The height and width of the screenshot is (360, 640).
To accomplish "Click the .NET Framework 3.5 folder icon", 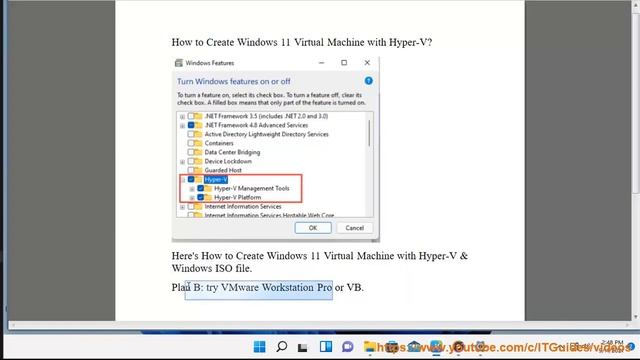I will pyautogui.click(x=198, y=116).
